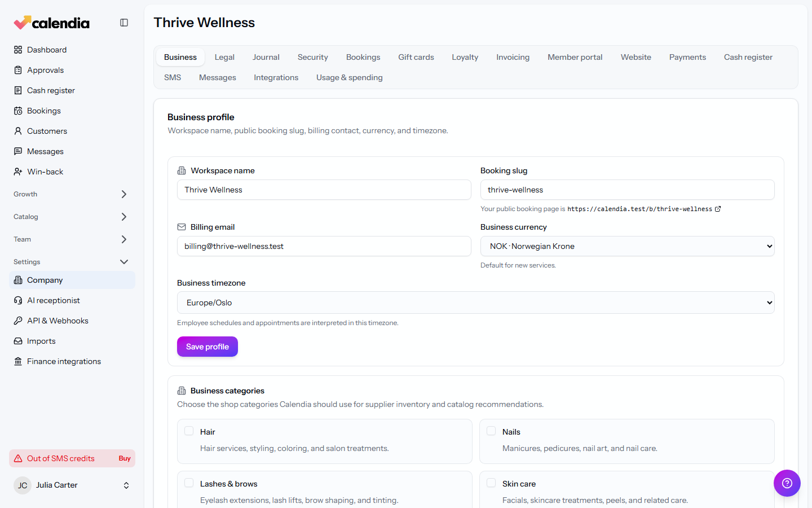Click the Finance integrations bank icon
This screenshot has height=508, width=812.
click(x=18, y=361)
